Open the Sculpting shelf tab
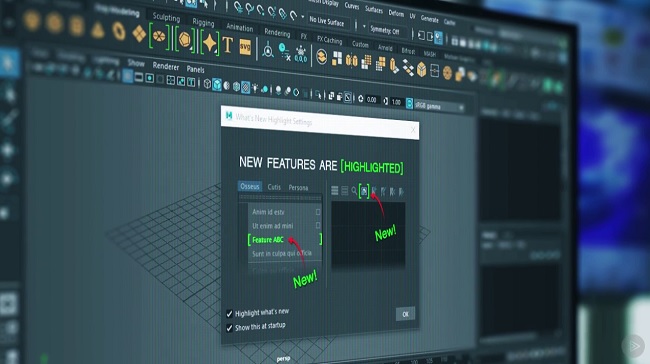 [166, 17]
